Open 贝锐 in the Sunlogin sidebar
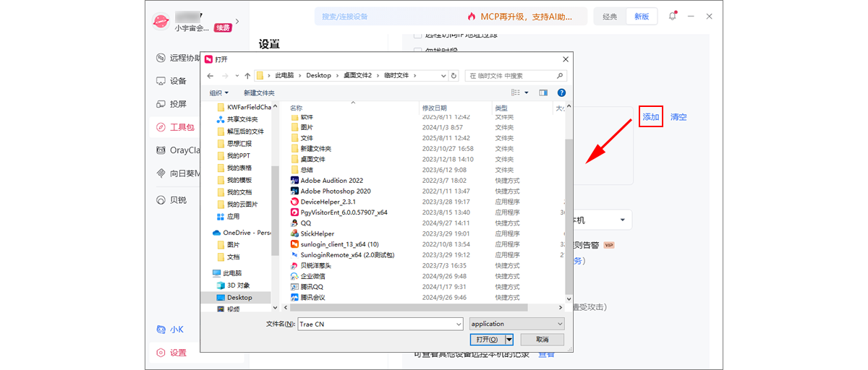The image size is (868, 370). tap(171, 200)
